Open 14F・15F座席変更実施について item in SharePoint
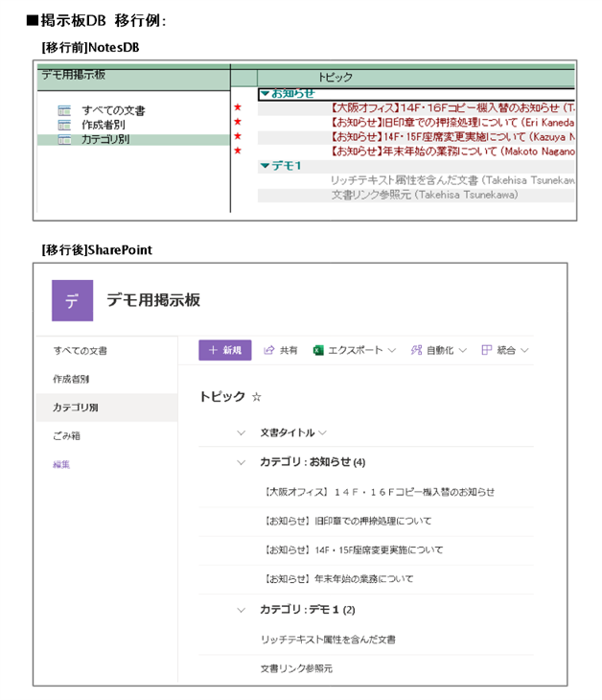The image size is (602, 700). pos(354,550)
